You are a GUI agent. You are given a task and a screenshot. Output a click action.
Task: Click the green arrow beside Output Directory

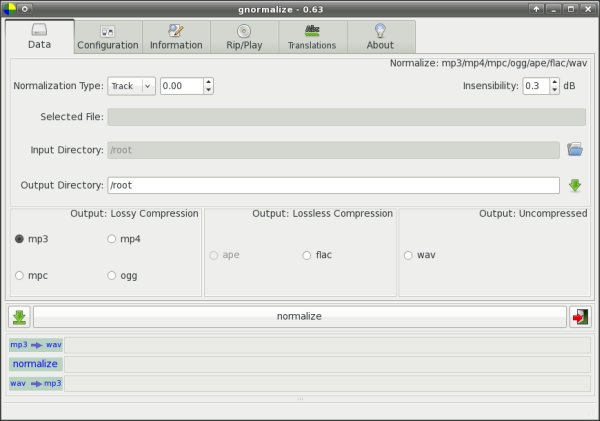[575, 185]
